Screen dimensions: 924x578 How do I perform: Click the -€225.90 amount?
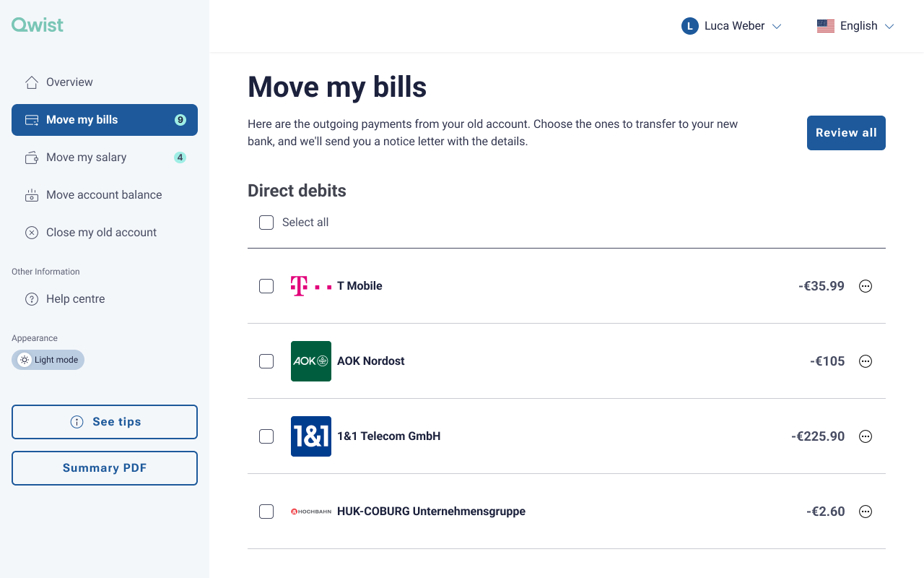(818, 436)
